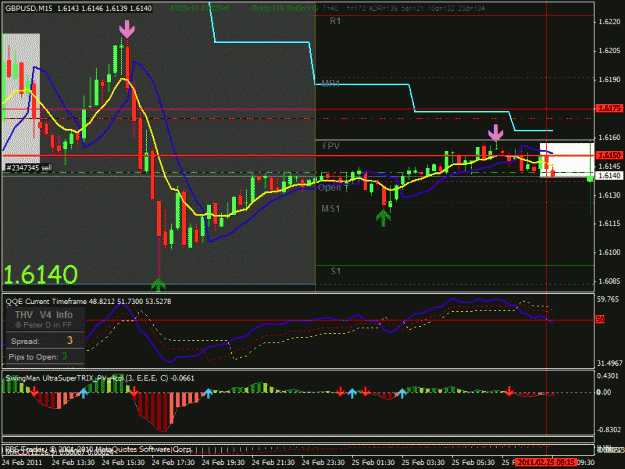
Task: Click the Open level label
Action: pos(330,188)
